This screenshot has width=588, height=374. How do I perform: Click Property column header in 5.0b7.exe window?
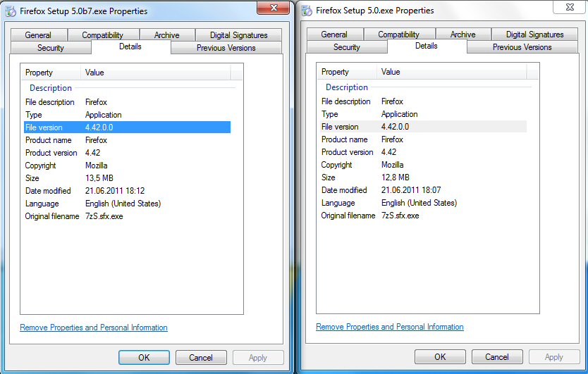(51, 73)
